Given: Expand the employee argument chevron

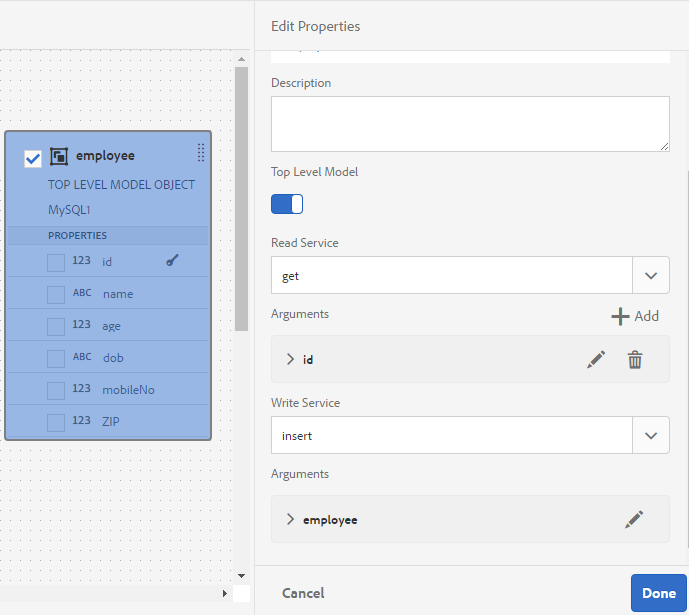Looking at the screenshot, I should [x=290, y=519].
